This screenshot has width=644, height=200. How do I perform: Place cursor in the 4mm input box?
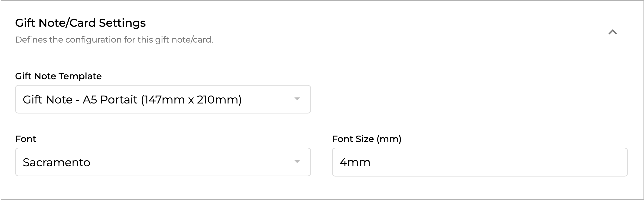(x=479, y=162)
